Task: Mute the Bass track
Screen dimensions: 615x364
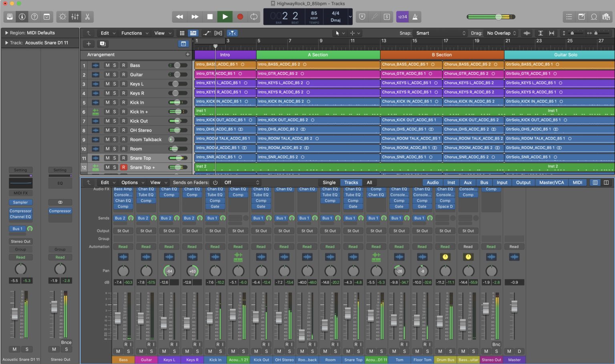Action: tap(107, 65)
